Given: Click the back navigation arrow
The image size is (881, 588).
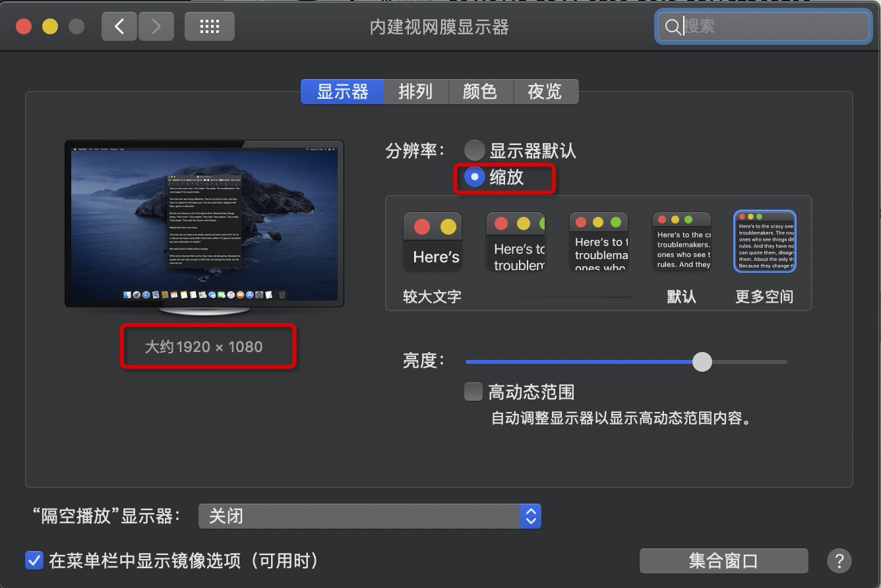Looking at the screenshot, I should pyautogui.click(x=119, y=26).
